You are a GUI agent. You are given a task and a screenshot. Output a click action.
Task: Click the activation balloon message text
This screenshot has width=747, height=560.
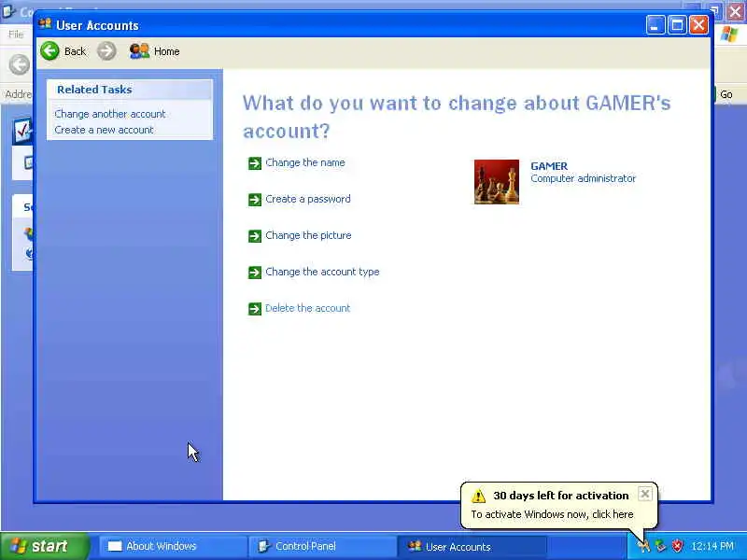click(x=552, y=515)
